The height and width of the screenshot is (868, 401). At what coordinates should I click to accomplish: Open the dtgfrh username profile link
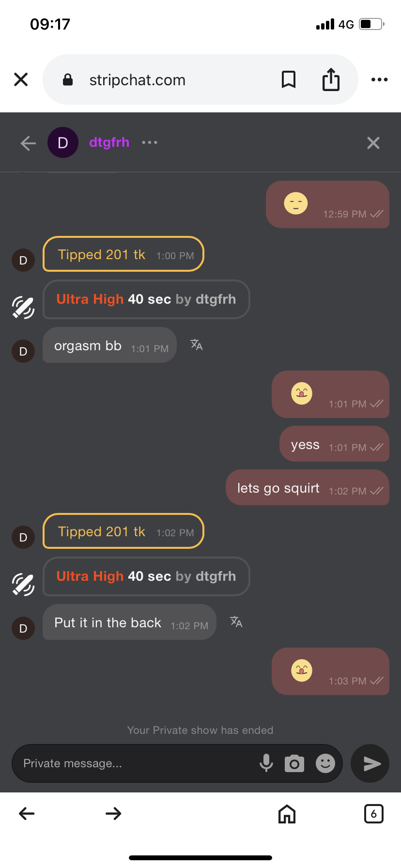[109, 142]
